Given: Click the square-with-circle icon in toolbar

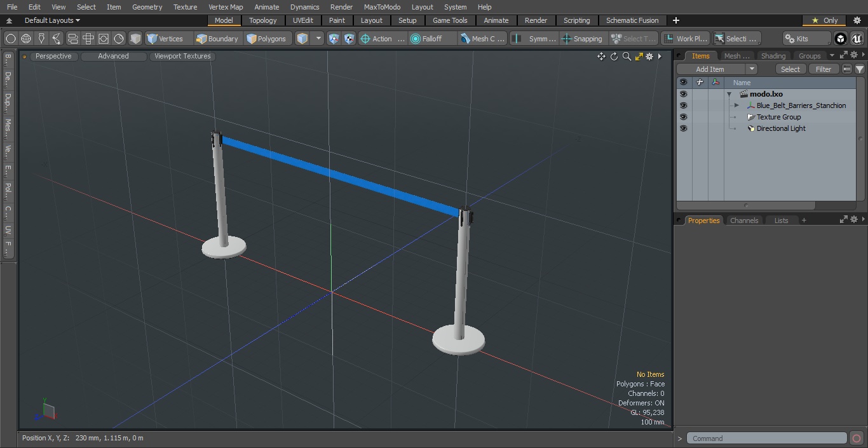Looking at the screenshot, I should pyautogui.click(x=104, y=39).
